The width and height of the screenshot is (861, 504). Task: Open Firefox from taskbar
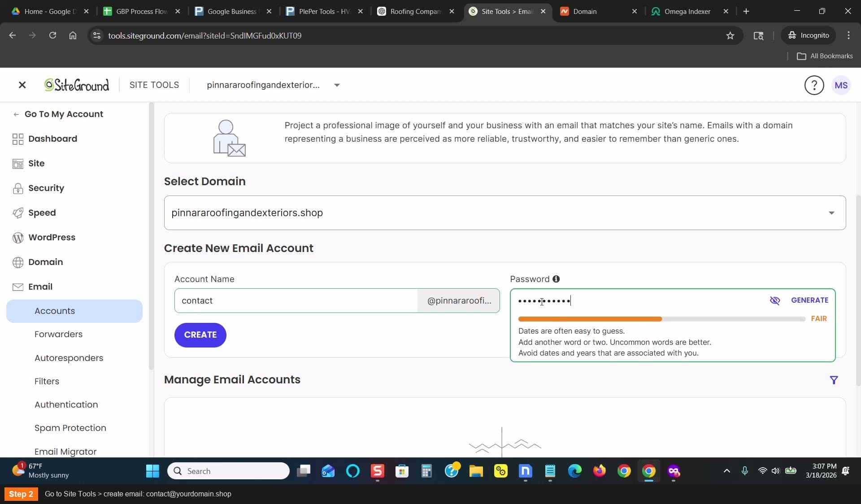click(599, 471)
